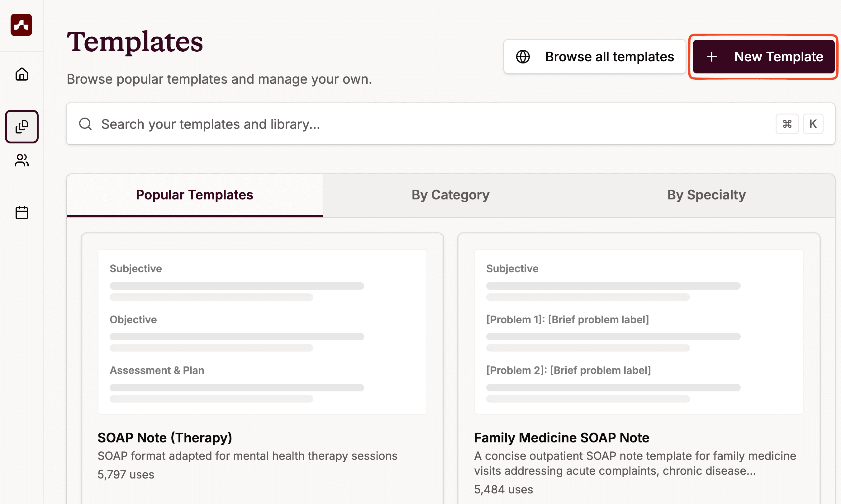Open the SOAP Note (Therapy) preview thumbnail
Screen dimensions: 841x504
262,332
